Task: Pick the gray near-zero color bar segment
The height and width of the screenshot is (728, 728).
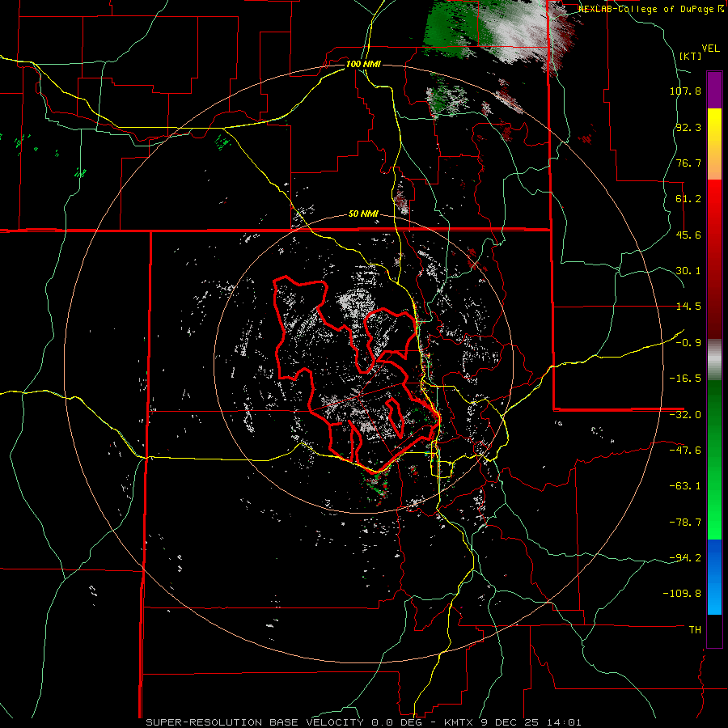Action: (x=714, y=359)
